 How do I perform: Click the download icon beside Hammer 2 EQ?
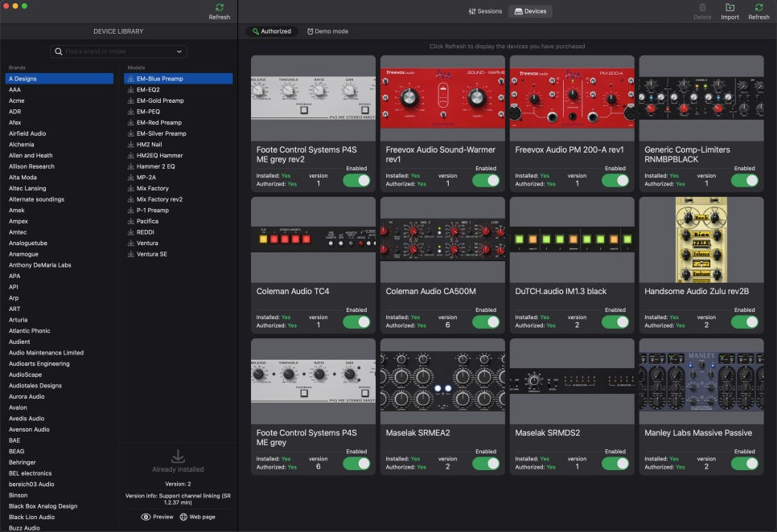131,166
